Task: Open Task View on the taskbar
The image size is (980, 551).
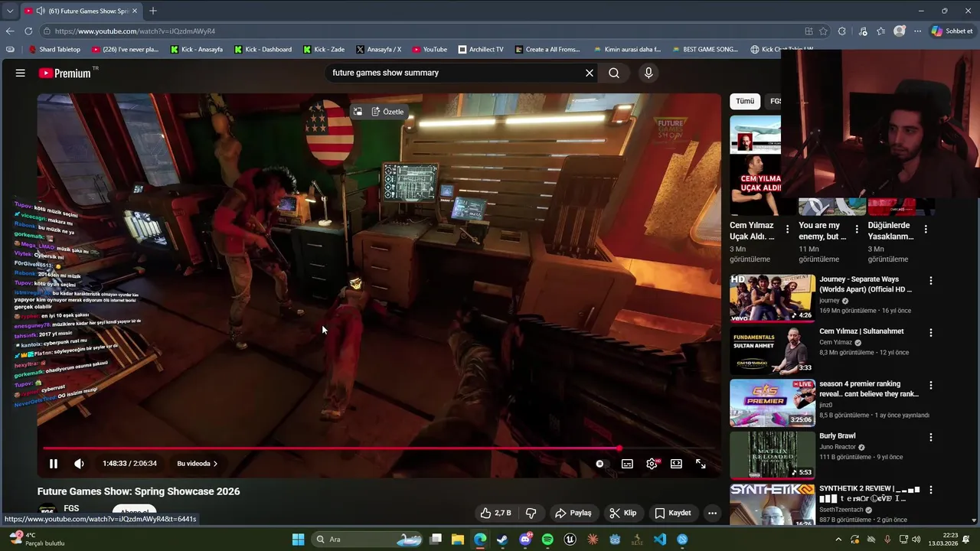Action: (436, 540)
